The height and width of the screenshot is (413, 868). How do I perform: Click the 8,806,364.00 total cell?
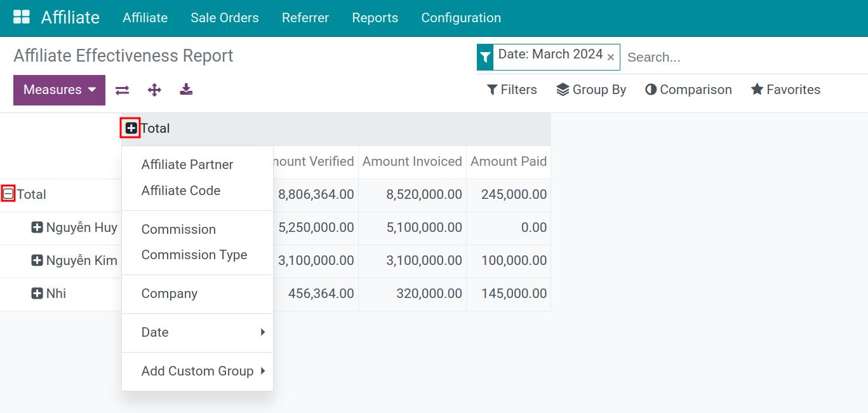pyautogui.click(x=316, y=194)
